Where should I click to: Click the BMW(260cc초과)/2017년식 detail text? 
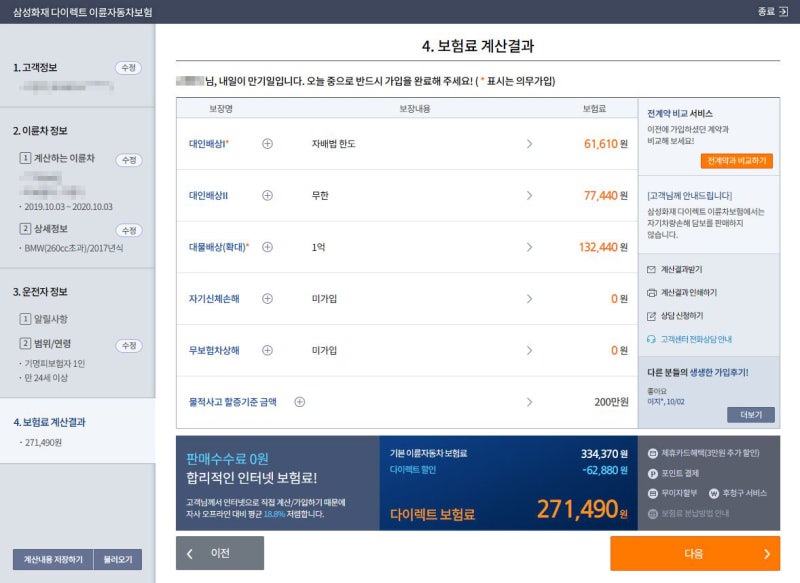click(x=73, y=248)
